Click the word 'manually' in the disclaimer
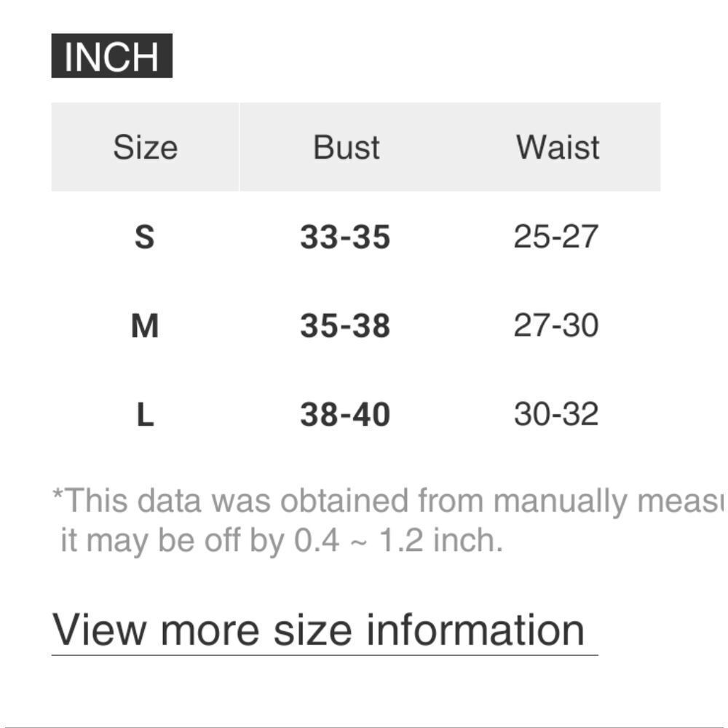Viewport: 728px width, 728px height. [x=558, y=501]
